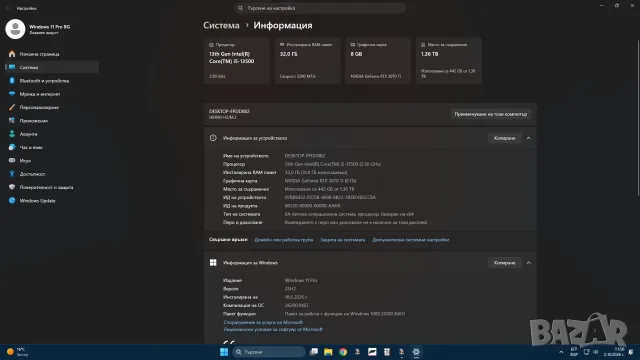Open Домейн или работна група link
Screen dimensions: 640x360
284,240
